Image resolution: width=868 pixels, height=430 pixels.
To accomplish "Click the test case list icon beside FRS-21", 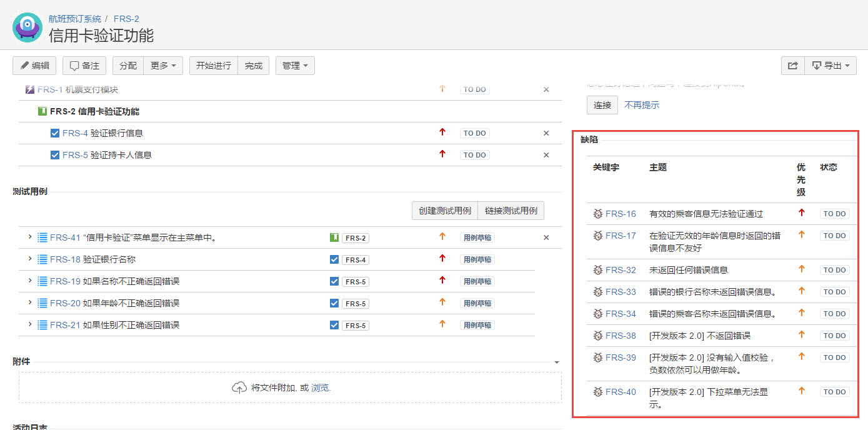I will [42, 325].
